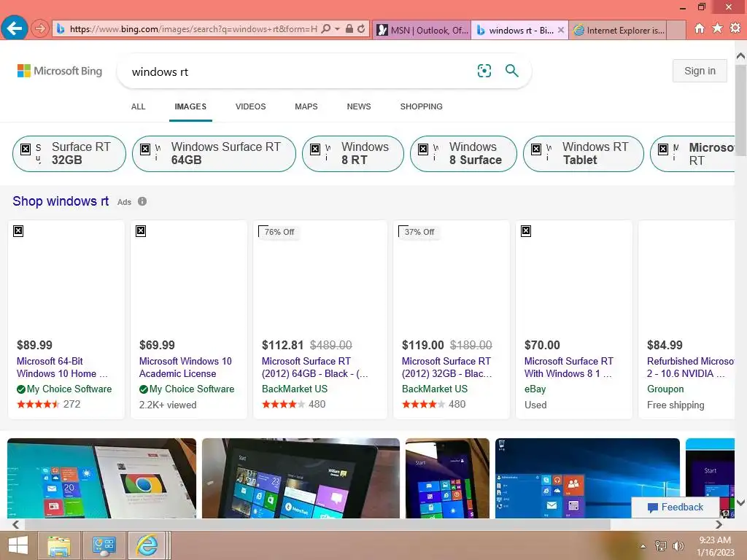Select the MAPS search tab
This screenshot has width=747, height=560.
point(306,106)
